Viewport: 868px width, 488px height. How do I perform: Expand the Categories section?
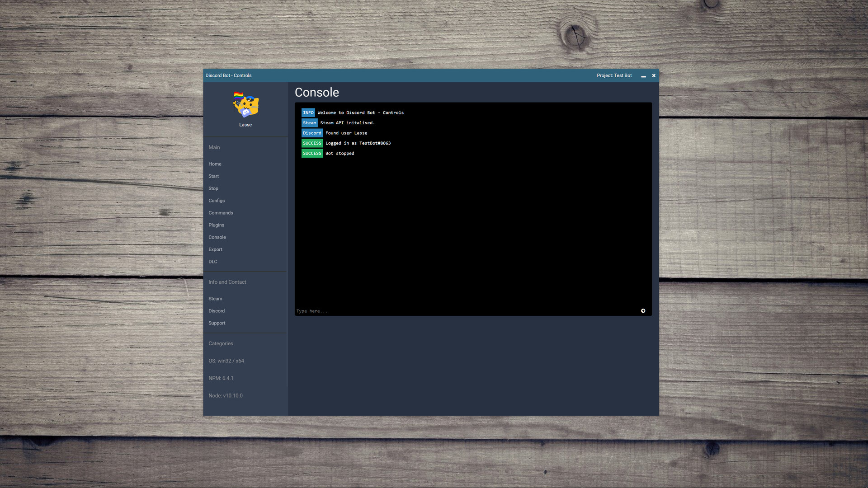pos(221,343)
